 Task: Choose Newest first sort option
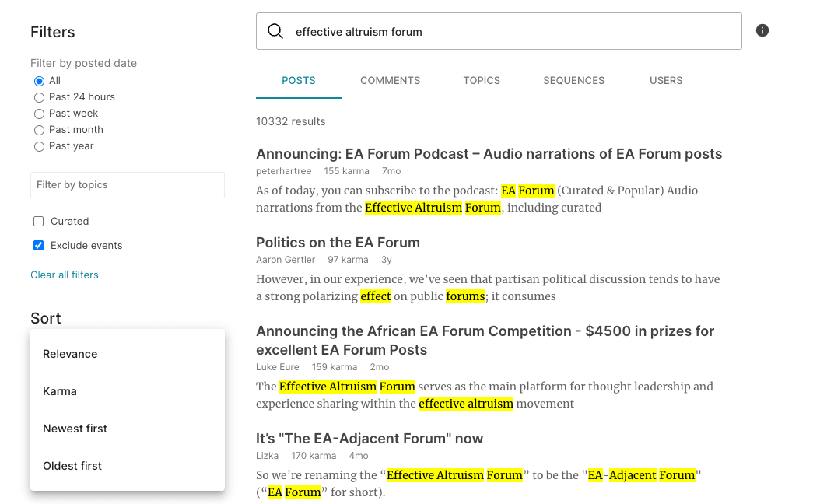tap(128, 429)
